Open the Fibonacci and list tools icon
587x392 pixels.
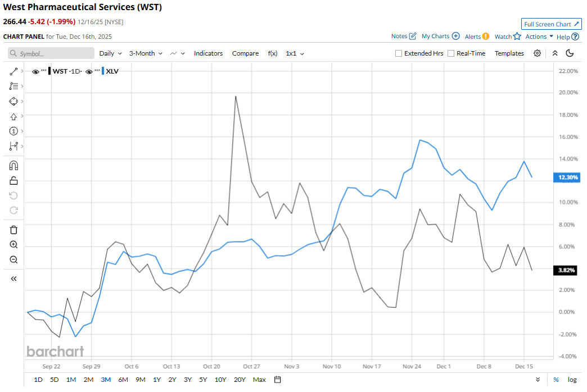click(13, 86)
